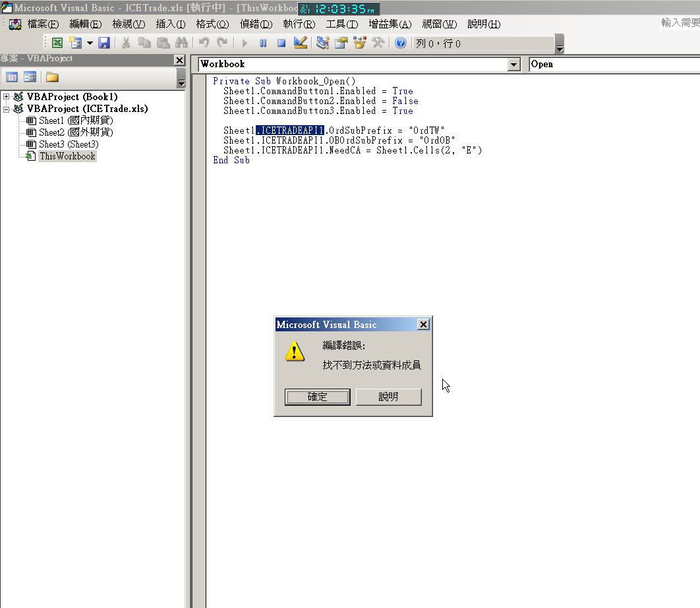700x608 pixels.
Task: Open the Workbook object dropdown arrow
Action: click(x=514, y=65)
